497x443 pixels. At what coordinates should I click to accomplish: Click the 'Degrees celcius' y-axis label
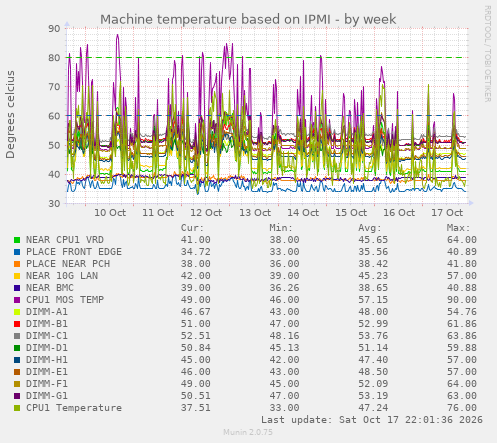coord(10,114)
